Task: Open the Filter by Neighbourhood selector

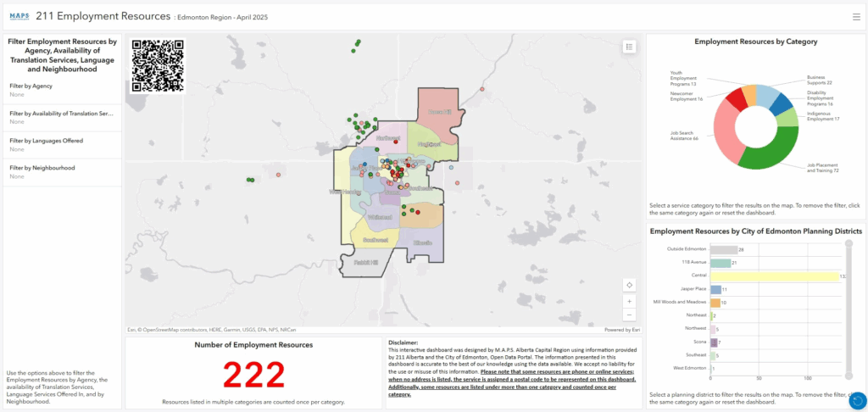Action: click(x=62, y=171)
